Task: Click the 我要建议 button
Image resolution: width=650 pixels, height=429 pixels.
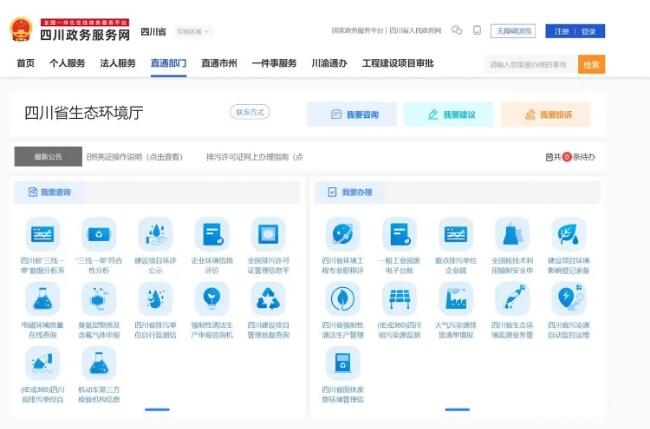Action: 449,114
